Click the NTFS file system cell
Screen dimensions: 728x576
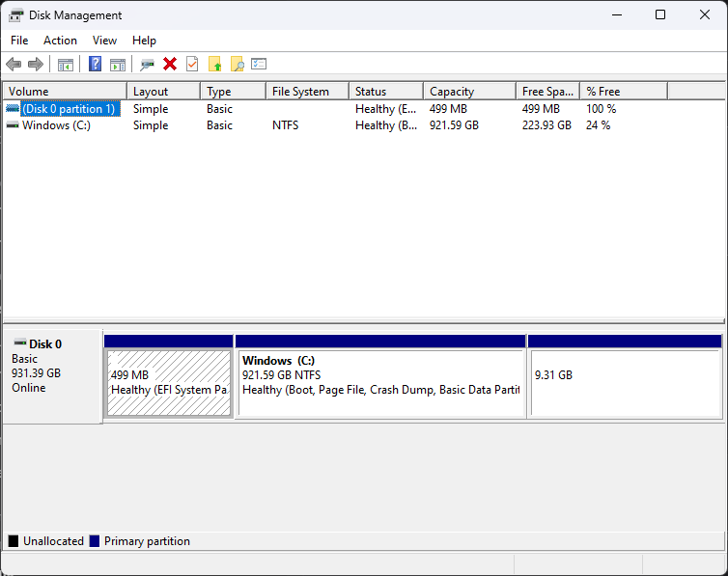[x=286, y=125]
